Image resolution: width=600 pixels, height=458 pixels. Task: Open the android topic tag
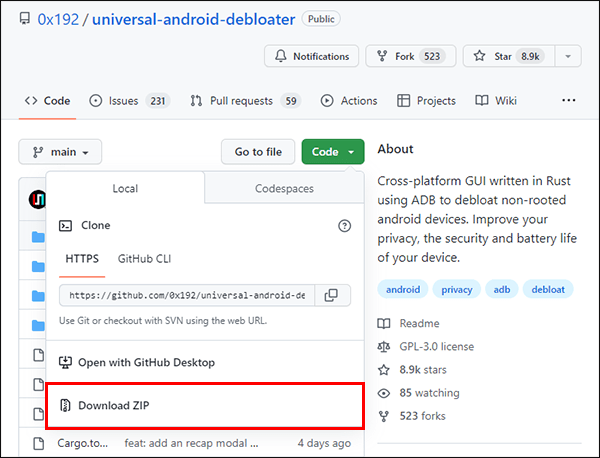pos(403,289)
